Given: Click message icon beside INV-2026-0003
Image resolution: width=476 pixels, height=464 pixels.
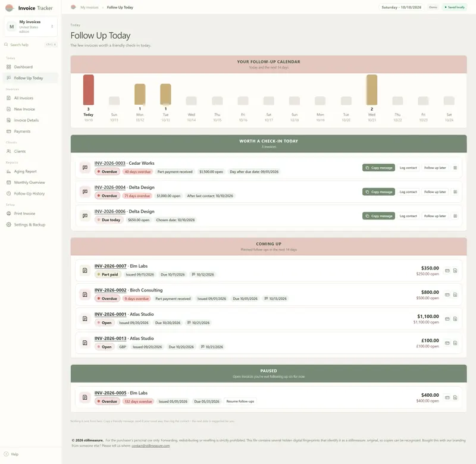Looking at the screenshot, I should point(85,168).
